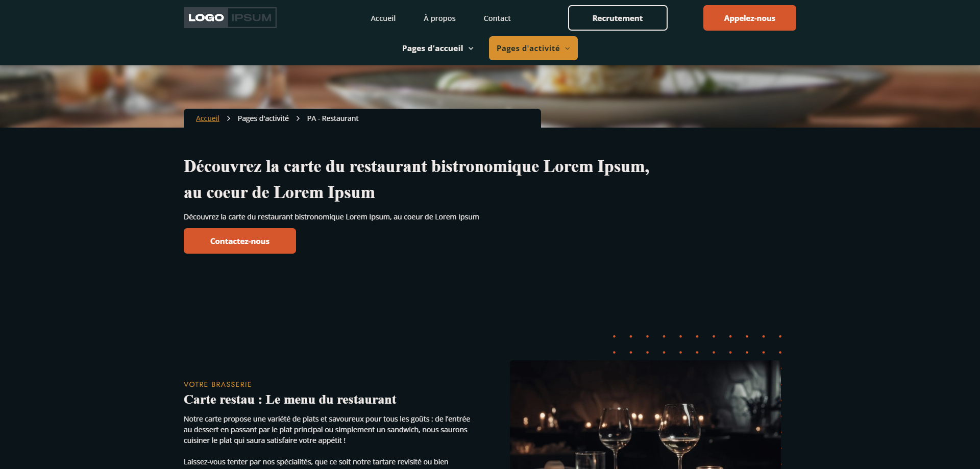Image resolution: width=980 pixels, height=469 pixels.
Task: Click the breadcrumb arrow before PA - Restaurant
Action: pos(298,118)
